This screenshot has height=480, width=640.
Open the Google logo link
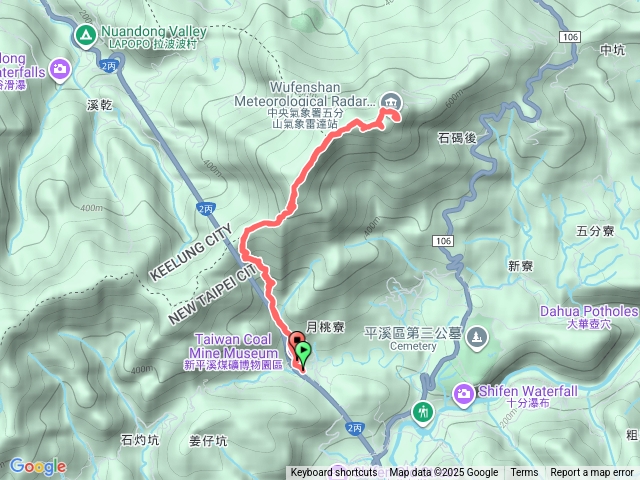[x=38, y=466]
